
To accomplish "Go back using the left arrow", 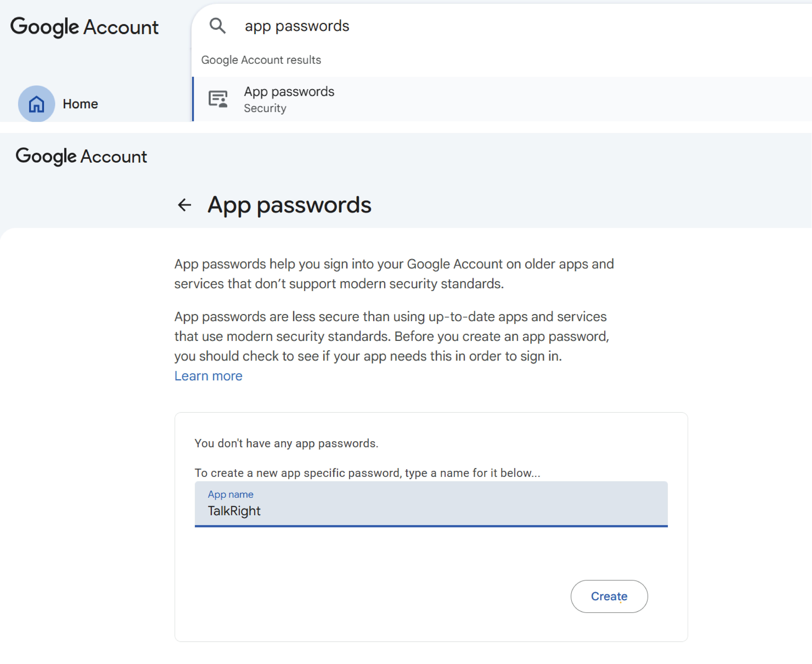I will tap(184, 205).
